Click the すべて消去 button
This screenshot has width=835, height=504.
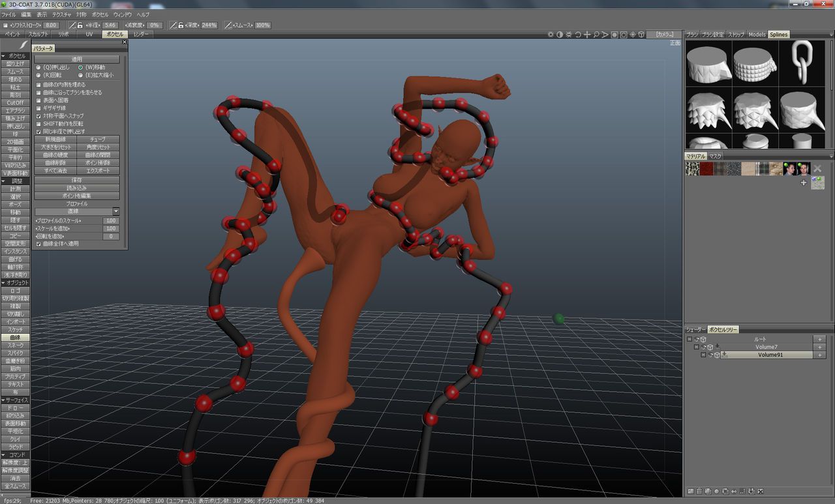tap(55, 171)
